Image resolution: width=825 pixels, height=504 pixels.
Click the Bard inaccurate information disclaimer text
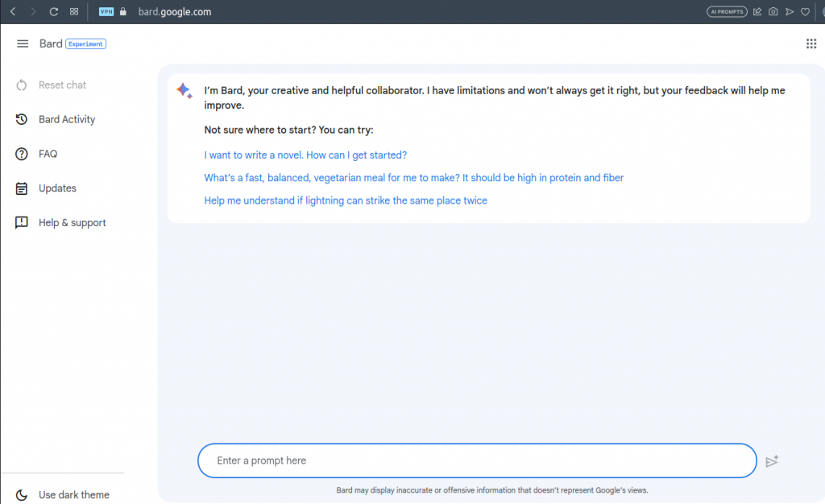(x=492, y=490)
